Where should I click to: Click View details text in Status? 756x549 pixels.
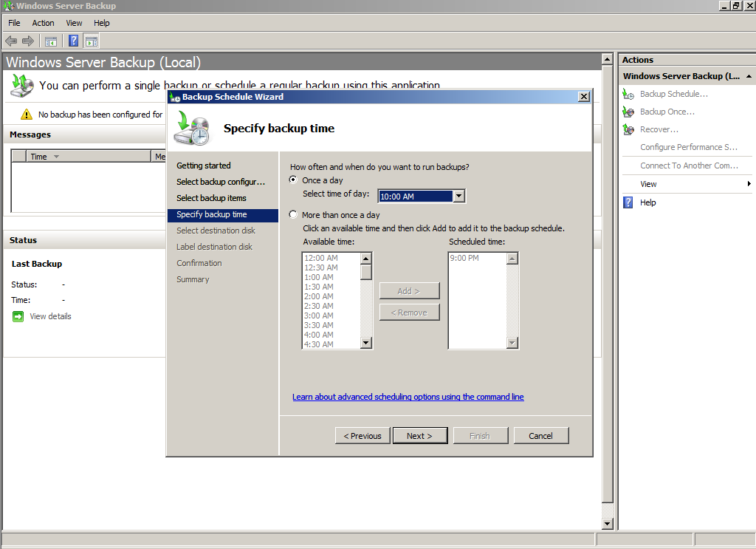coord(51,316)
